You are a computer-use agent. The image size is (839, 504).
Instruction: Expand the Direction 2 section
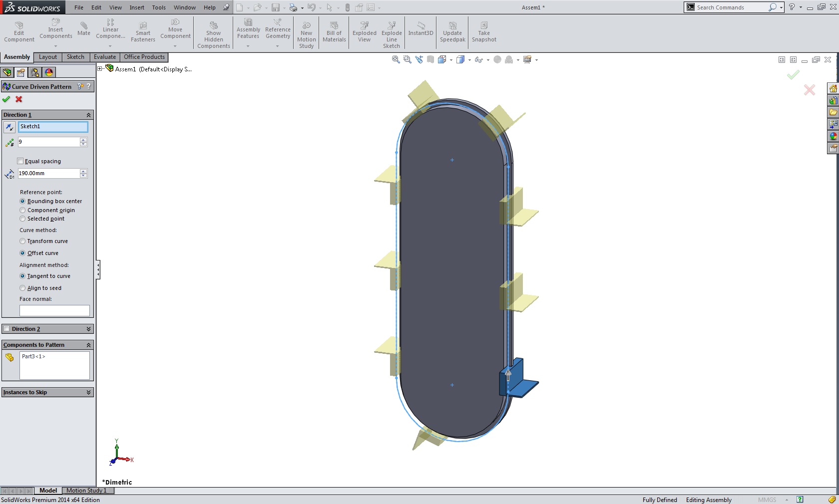tap(88, 329)
